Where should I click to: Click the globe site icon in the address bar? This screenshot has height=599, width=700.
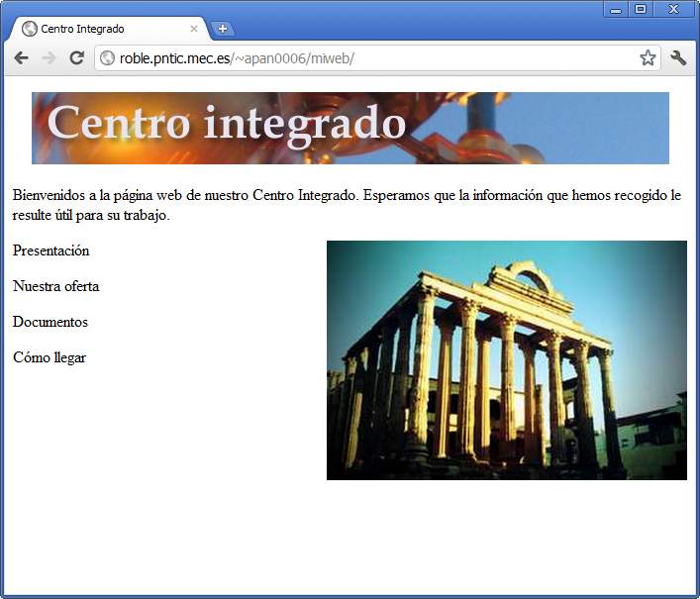[107, 58]
